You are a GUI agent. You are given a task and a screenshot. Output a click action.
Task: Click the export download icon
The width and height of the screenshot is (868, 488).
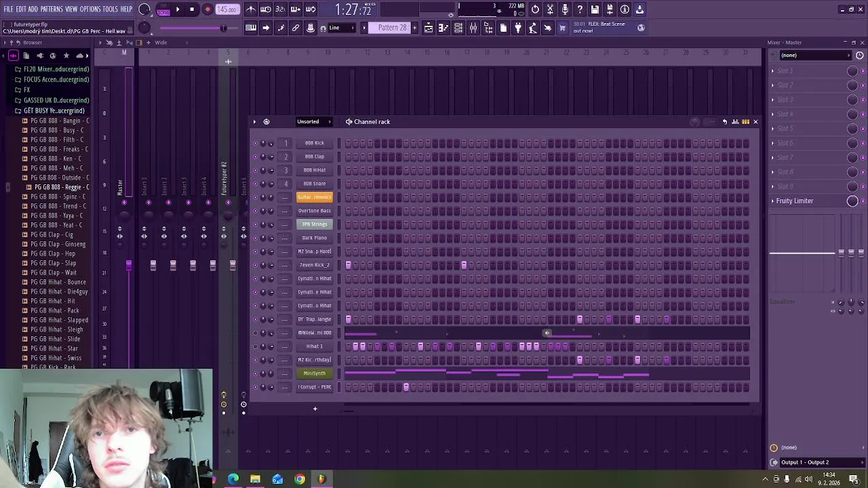point(639,9)
